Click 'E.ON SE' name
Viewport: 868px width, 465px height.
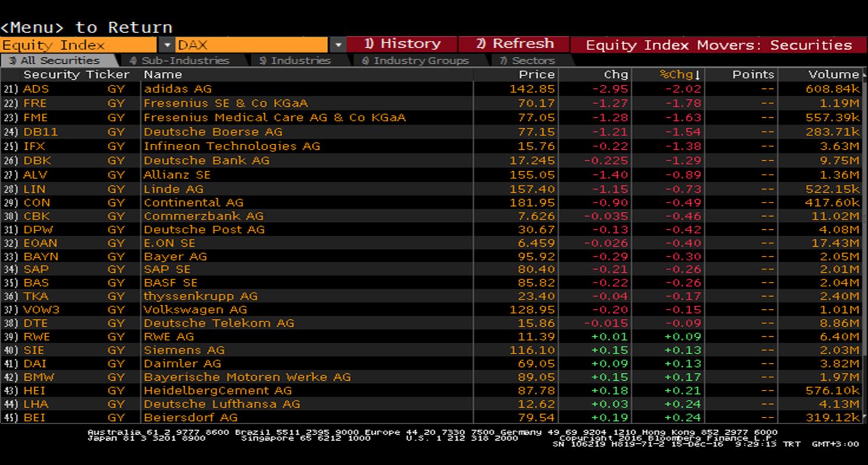tap(169, 243)
